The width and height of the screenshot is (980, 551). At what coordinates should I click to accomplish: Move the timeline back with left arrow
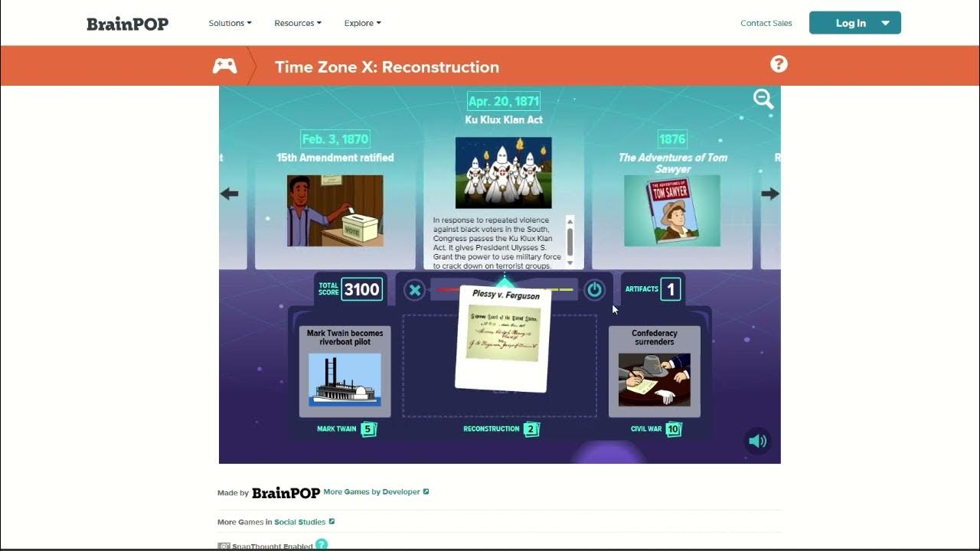click(x=230, y=194)
